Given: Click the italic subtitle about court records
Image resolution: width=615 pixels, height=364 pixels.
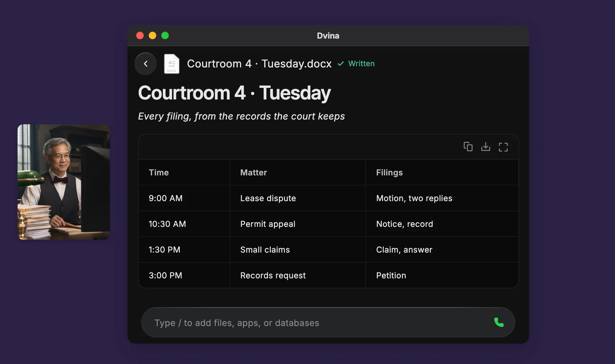Looking at the screenshot, I should point(241,116).
